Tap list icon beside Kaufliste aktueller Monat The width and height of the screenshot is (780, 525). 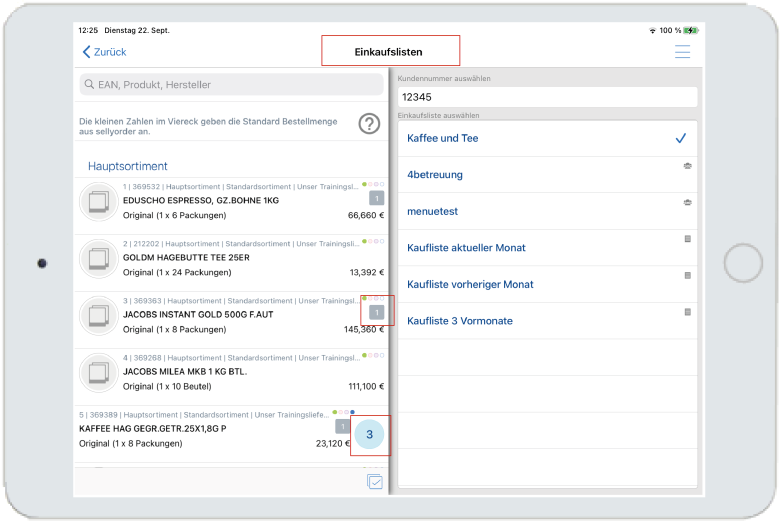pos(687,239)
